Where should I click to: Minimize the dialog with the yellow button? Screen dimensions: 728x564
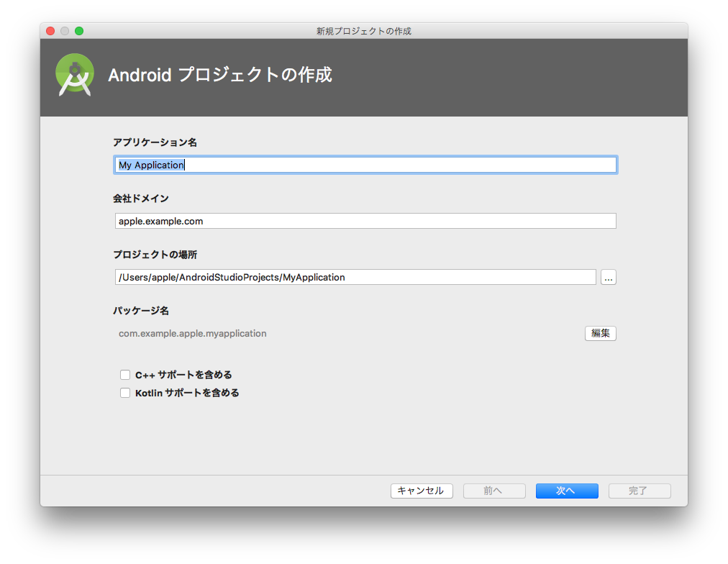tap(65, 31)
